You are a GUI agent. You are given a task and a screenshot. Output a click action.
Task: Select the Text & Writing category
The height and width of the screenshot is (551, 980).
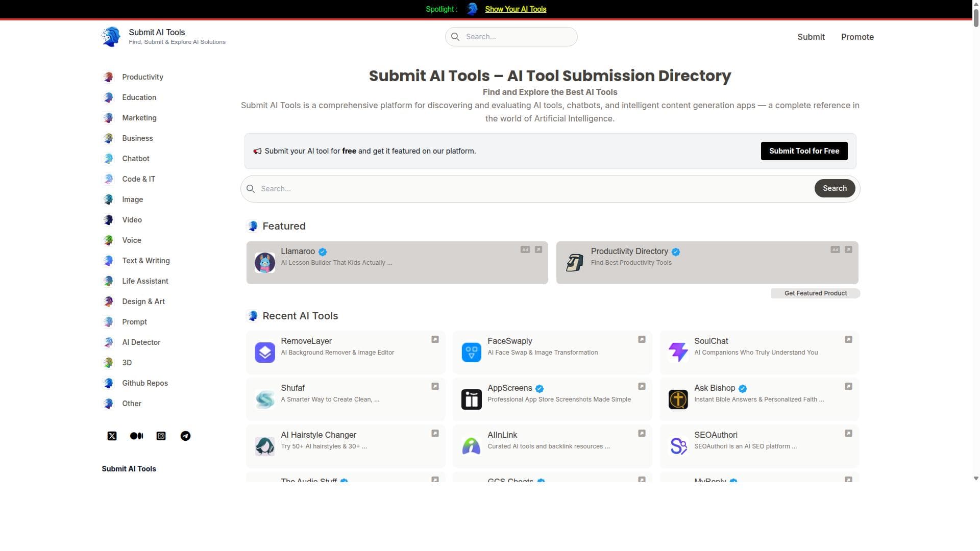pos(146,261)
